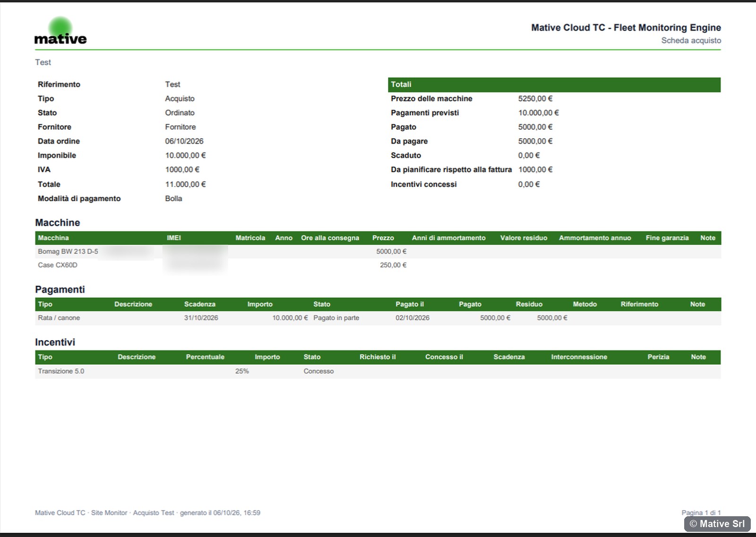The height and width of the screenshot is (537, 756).
Task: Click the 'Incentivi' section heading
Action: point(55,342)
